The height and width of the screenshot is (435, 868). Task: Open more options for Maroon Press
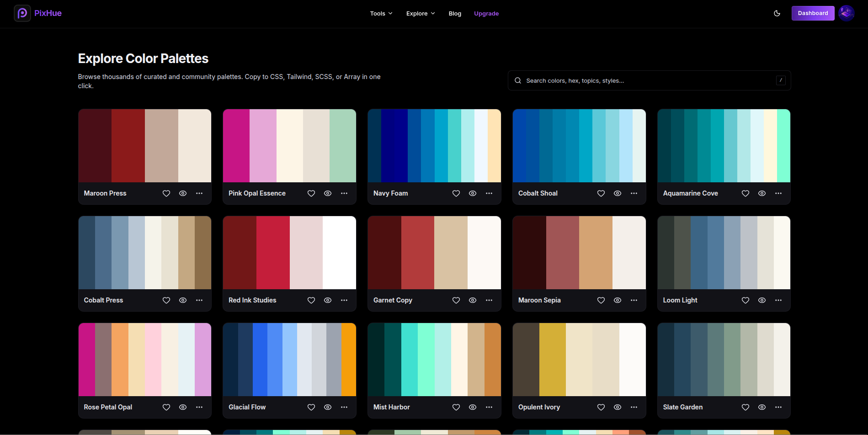coord(199,193)
